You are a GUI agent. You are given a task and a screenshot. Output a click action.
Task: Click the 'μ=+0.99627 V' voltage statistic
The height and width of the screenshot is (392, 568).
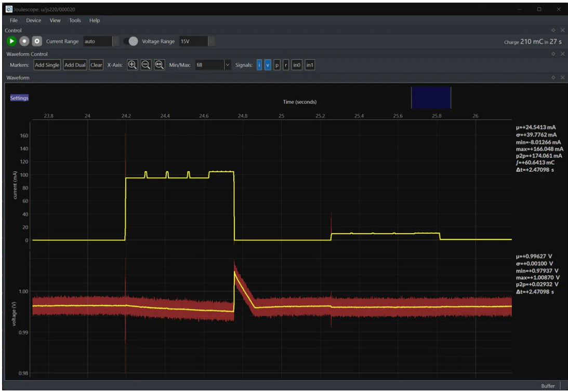(x=534, y=256)
